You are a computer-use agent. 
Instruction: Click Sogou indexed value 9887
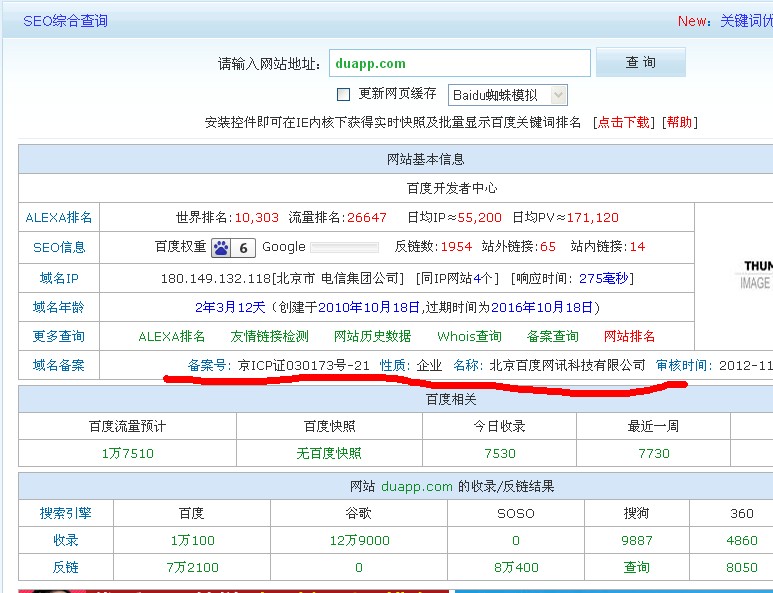point(636,541)
